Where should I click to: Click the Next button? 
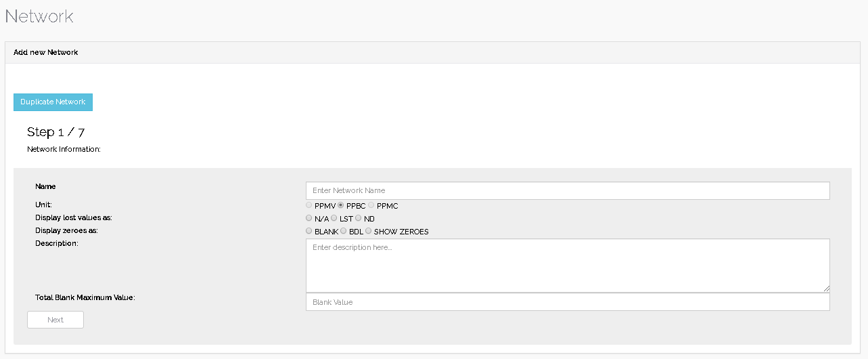click(55, 320)
